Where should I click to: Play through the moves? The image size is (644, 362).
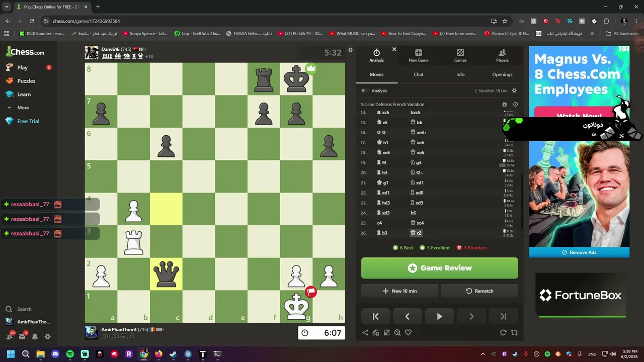tap(439, 316)
